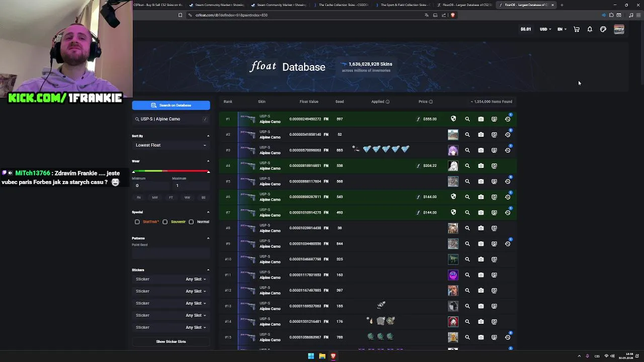Viewport: 644px width, 362px height.
Task: Click the info icon beside Price
Action: click(431, 102)
